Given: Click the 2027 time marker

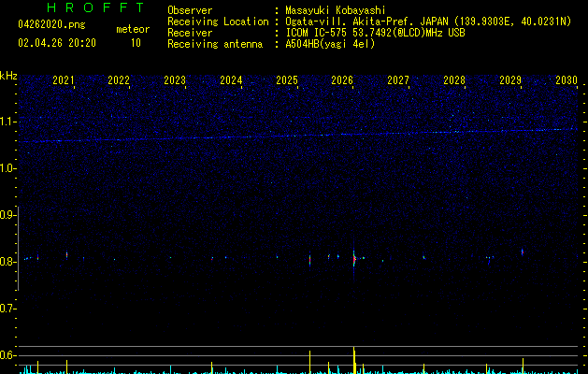Looking at the screenshot, I should (x=398, y=80).
